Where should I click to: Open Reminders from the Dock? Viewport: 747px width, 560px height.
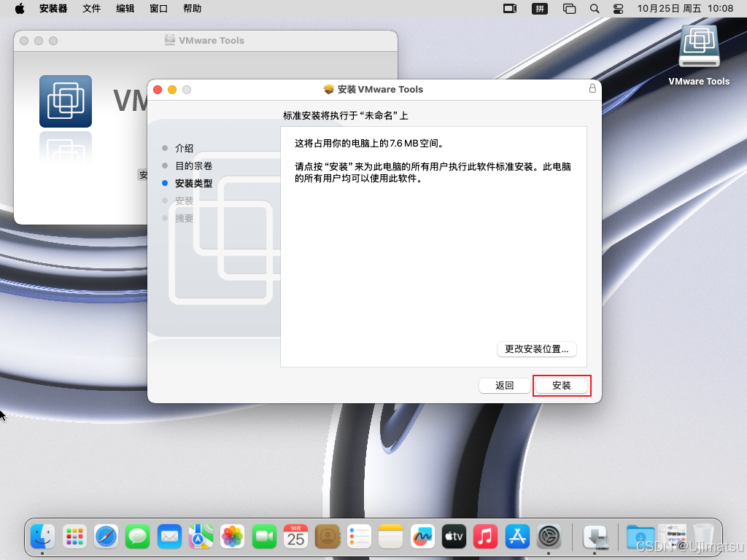359,537
